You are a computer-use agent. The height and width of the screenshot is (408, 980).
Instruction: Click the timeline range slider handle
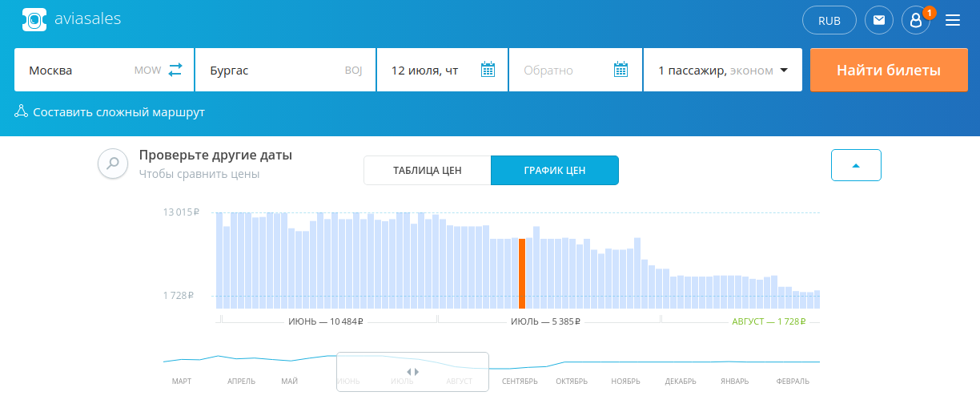[412, 372]
